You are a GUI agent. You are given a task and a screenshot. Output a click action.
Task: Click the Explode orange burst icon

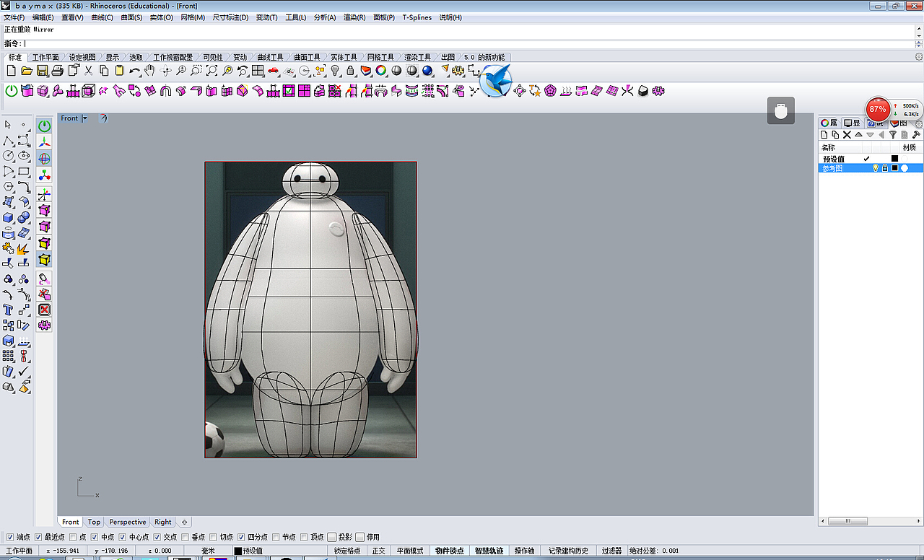point(23,248)
